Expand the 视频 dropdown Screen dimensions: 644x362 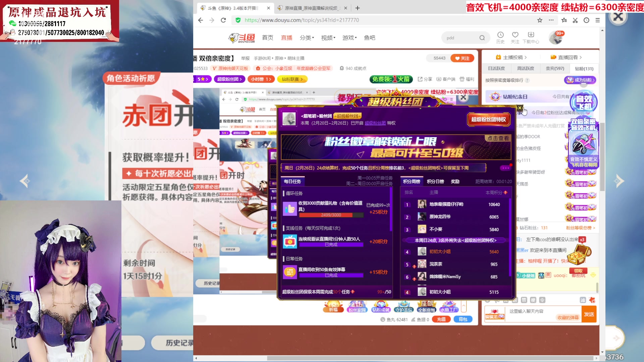[x=328, y=38]
